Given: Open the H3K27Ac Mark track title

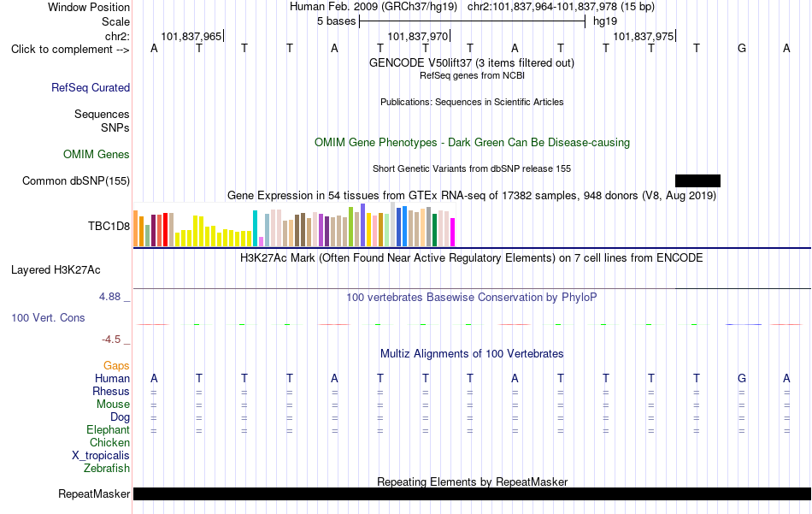Looking at the screenshot, I should click(x=471, y=258).
